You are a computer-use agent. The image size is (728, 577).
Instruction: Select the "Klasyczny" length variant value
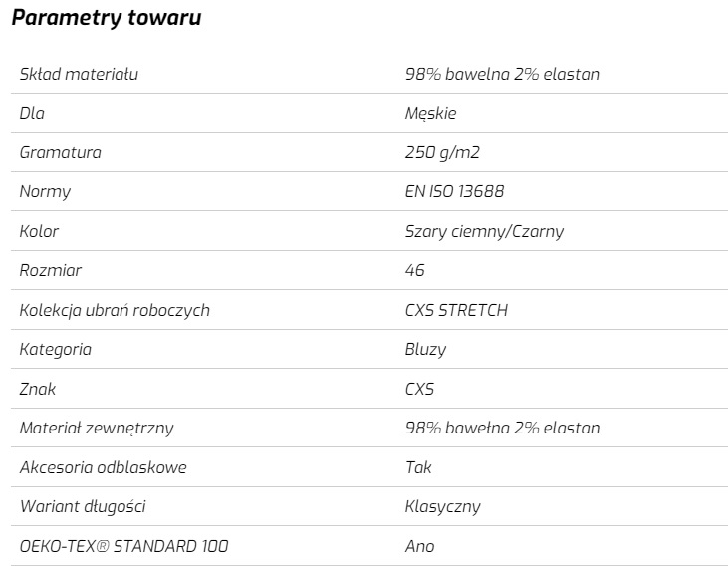coord(442,507)
